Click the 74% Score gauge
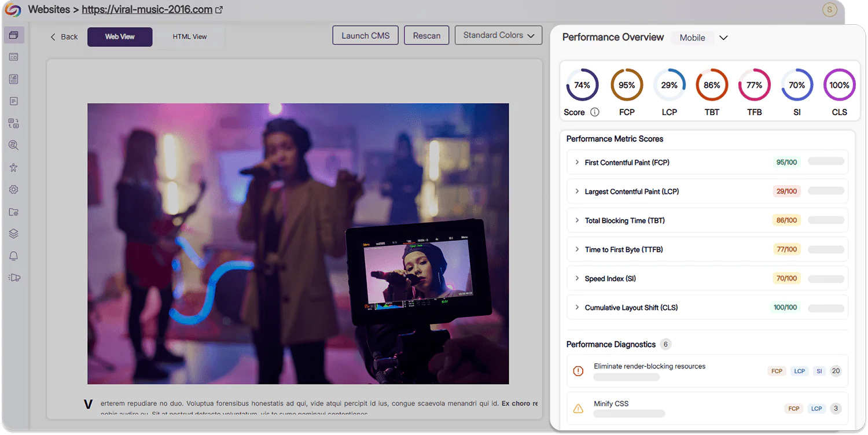 click(582, 85)
